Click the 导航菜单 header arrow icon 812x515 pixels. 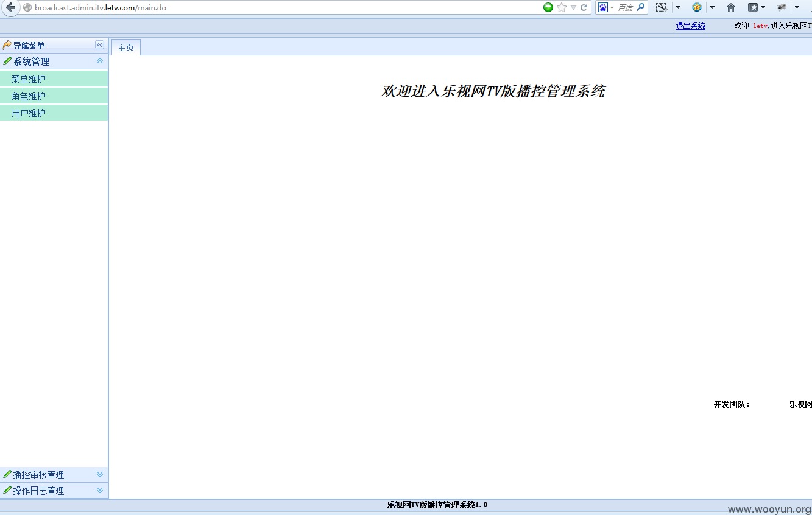(x=7, y=45)
